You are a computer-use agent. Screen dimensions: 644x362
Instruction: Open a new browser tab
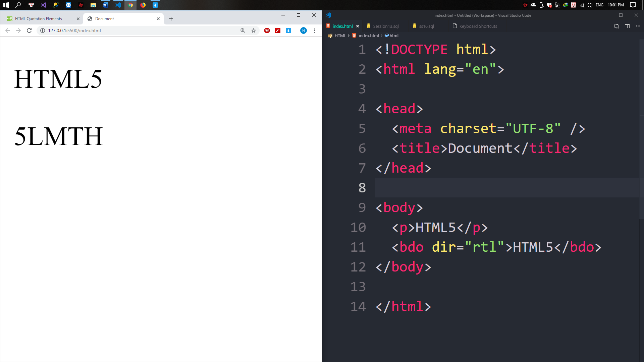point(171,19)
